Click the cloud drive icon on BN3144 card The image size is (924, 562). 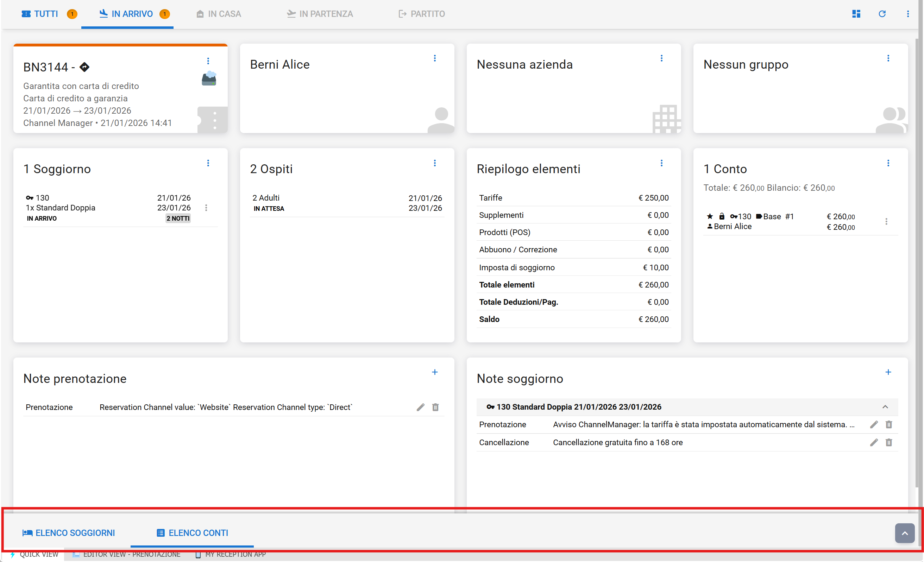click(209, 78)
